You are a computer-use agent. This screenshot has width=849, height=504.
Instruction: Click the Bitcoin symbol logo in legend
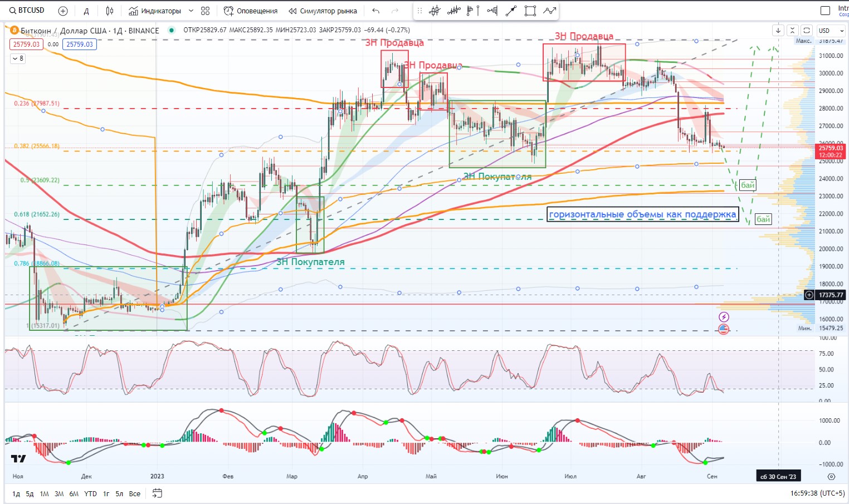coord(14,31)
